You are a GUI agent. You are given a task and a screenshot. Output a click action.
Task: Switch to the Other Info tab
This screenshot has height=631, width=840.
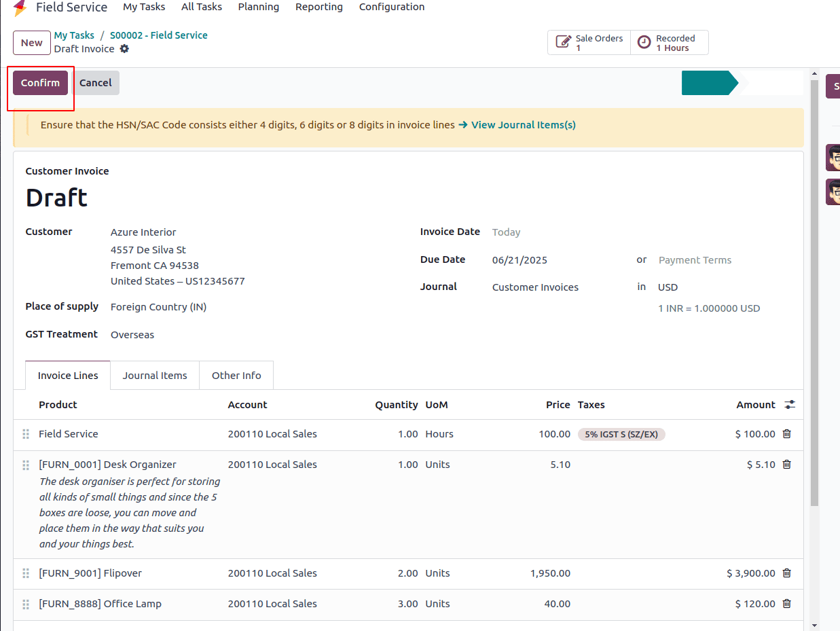[x=236, y=376]
